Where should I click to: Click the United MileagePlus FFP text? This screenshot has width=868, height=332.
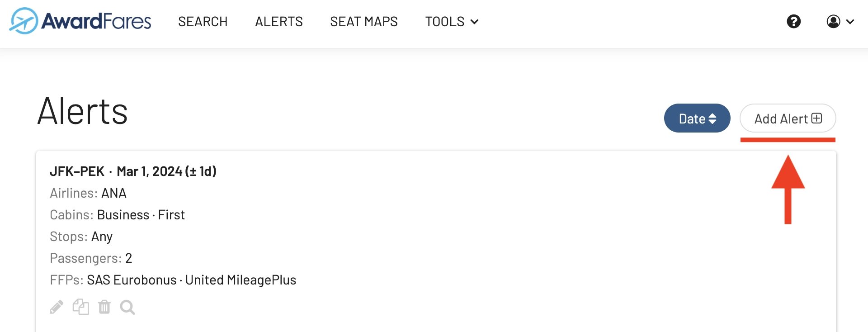pos(241,280)
